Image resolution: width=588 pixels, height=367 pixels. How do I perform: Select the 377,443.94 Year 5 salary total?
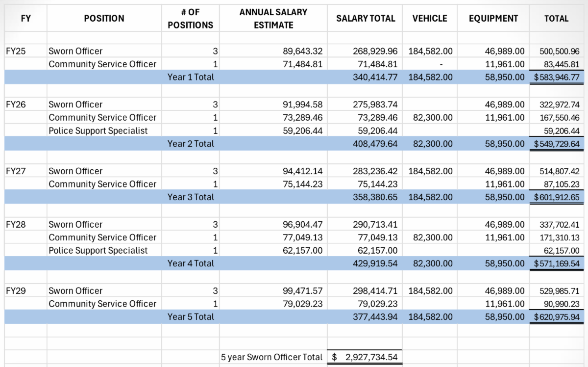(x=375, y=316)
